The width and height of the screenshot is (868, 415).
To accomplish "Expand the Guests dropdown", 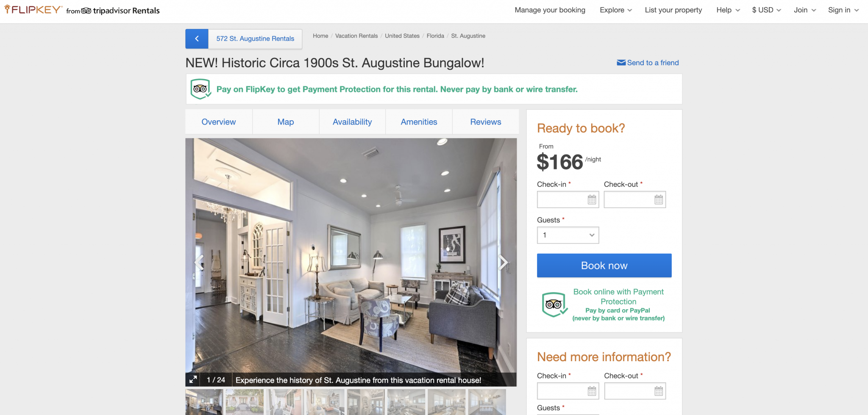I will (x=568, y=235).
